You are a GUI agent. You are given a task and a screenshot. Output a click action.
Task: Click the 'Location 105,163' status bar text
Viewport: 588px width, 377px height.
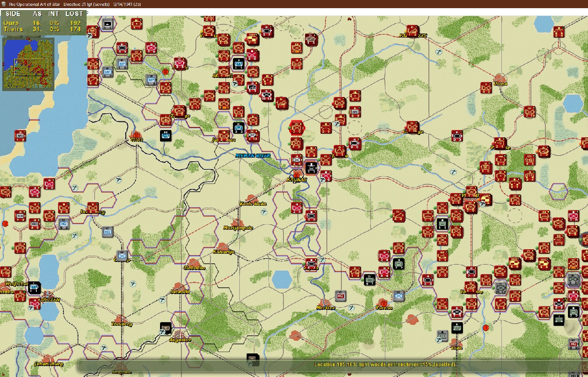click(385, 364)
